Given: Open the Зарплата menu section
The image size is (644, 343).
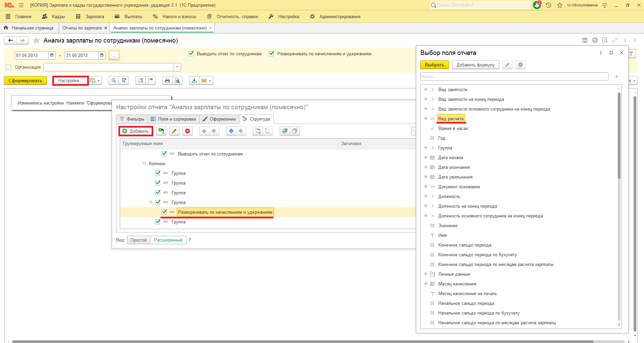Looking at the screenshot, I should point(90,16).
